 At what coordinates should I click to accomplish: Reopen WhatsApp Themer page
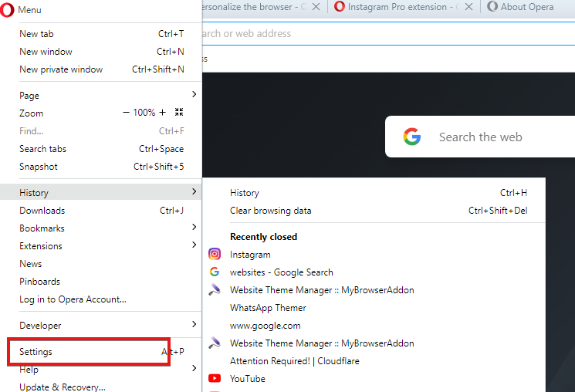(374, 308)
